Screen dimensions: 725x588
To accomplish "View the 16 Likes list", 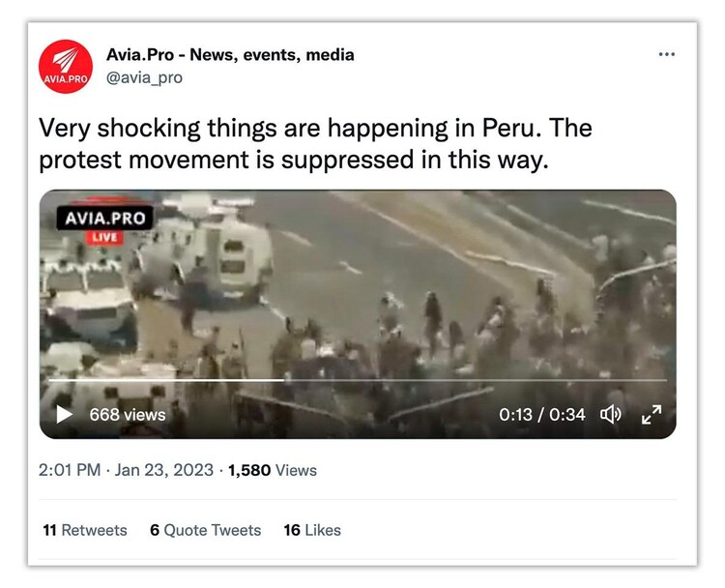I will pyautogui.click(x=312, y=530).
